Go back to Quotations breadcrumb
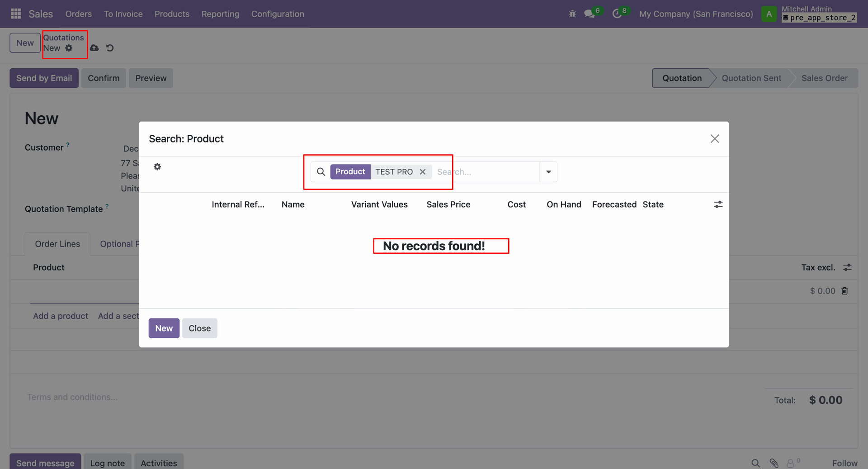This screenshot has width=868, height=469. coord(64,38)
